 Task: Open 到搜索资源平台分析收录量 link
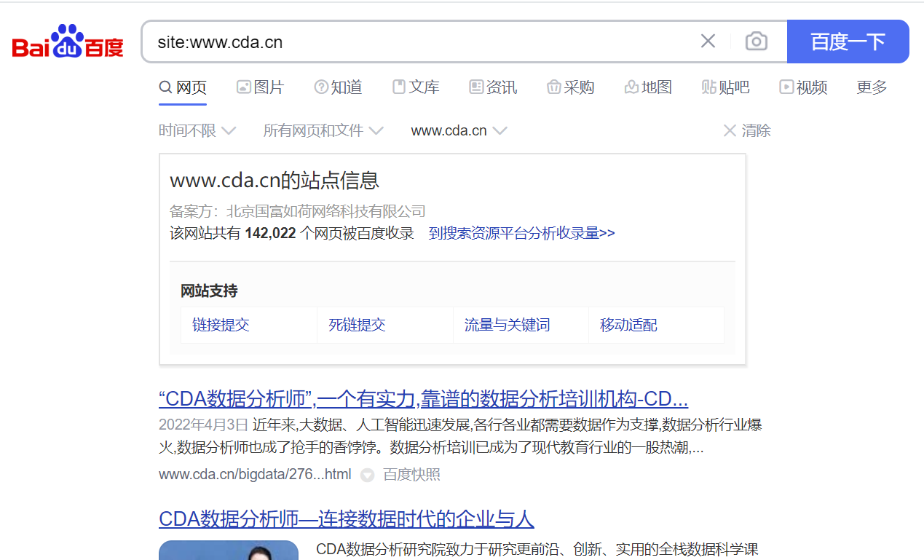click(521, 233)
